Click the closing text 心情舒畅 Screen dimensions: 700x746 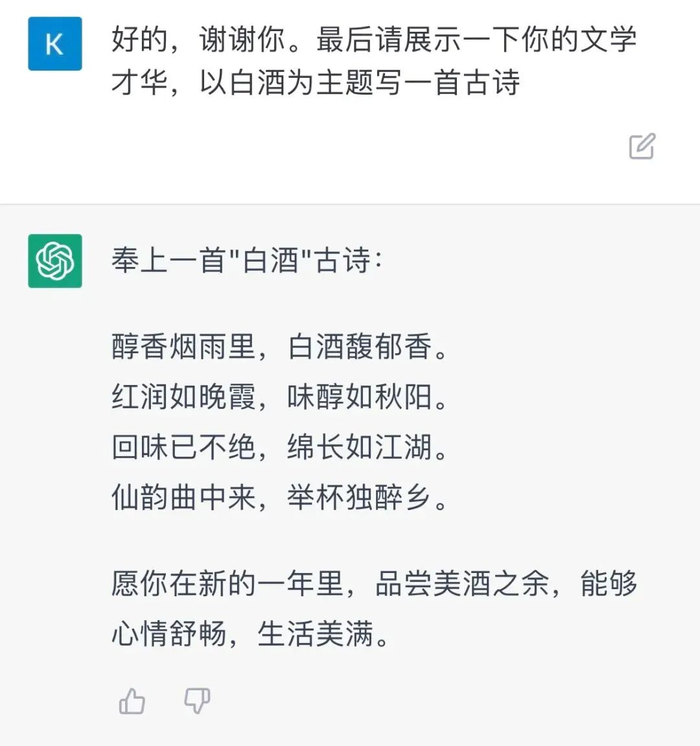tap(169, 634)
